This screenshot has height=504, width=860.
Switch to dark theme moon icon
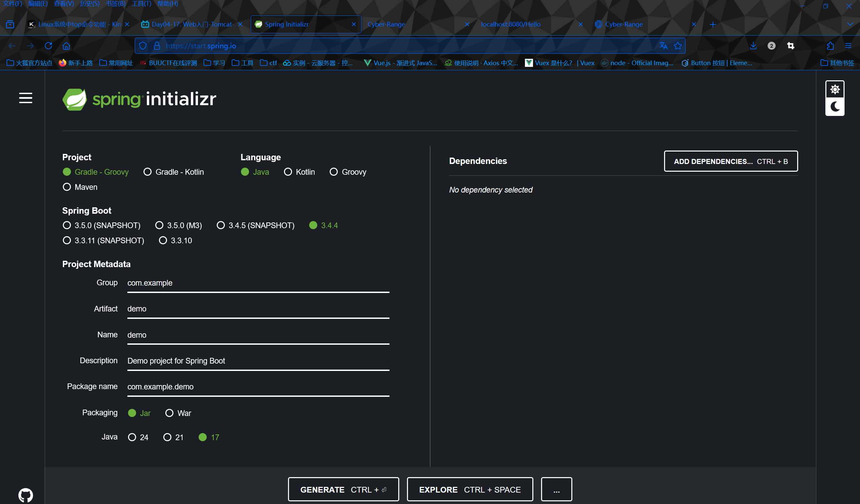[835, 107]
